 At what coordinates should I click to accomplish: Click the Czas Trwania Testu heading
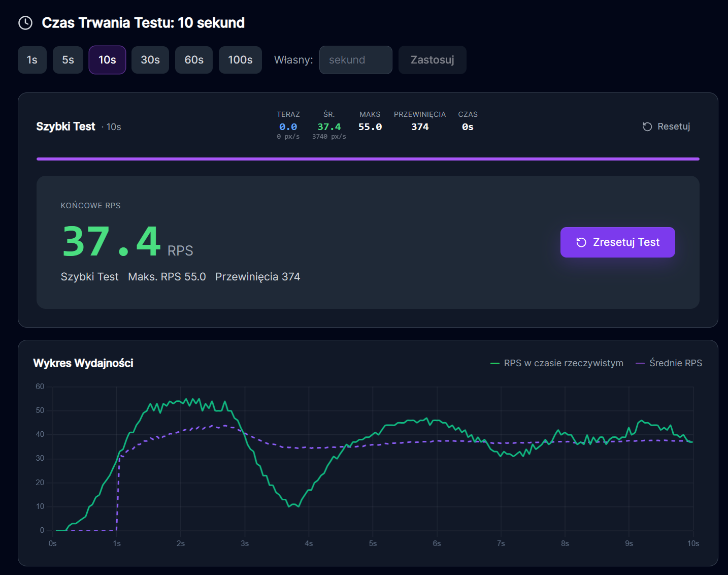(x=143, y=23)
